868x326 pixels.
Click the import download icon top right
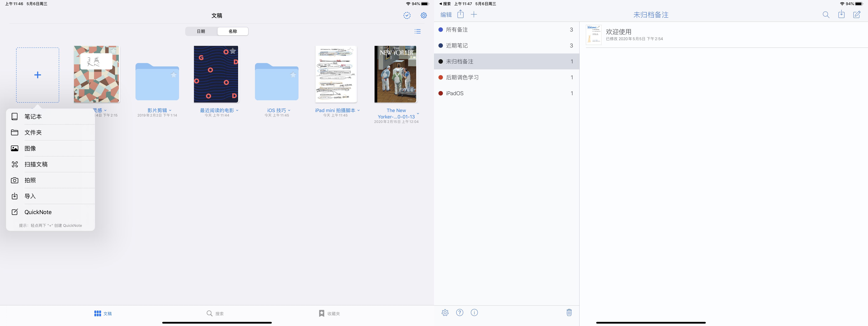[x=841, y=14]
